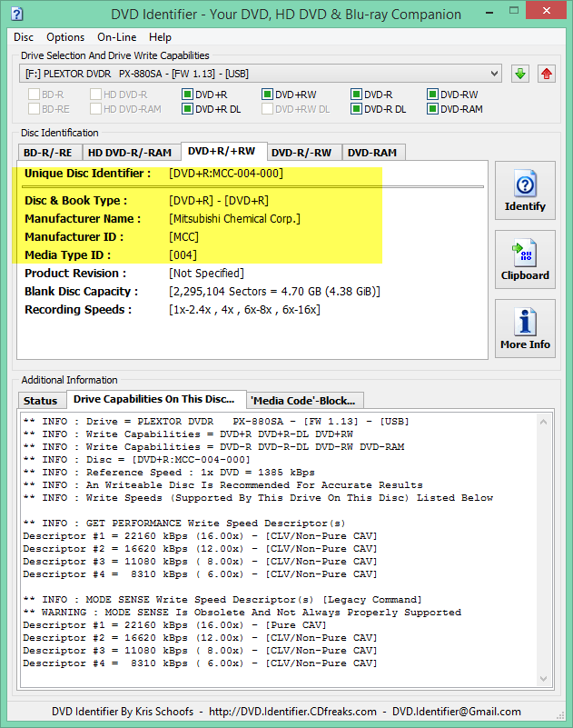Toggle the DVD-R checkbox
Screen dimensions: 573x728
[x=356, y=95]
